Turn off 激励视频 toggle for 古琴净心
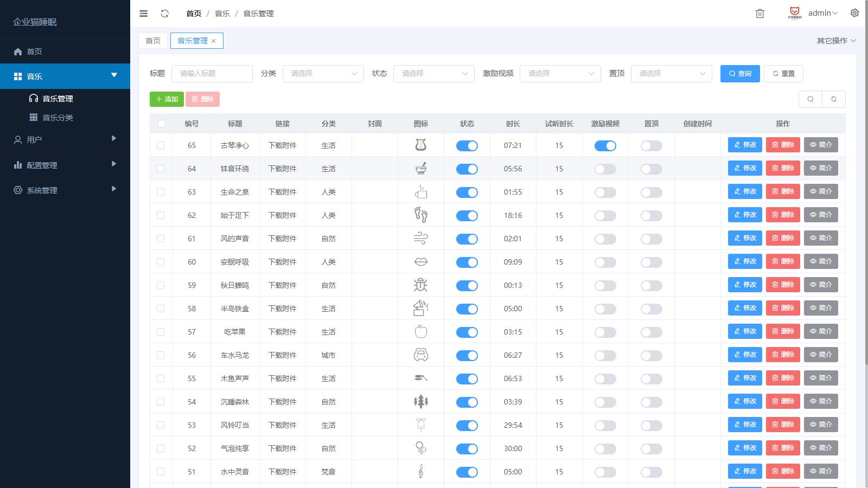 point(605,146)
